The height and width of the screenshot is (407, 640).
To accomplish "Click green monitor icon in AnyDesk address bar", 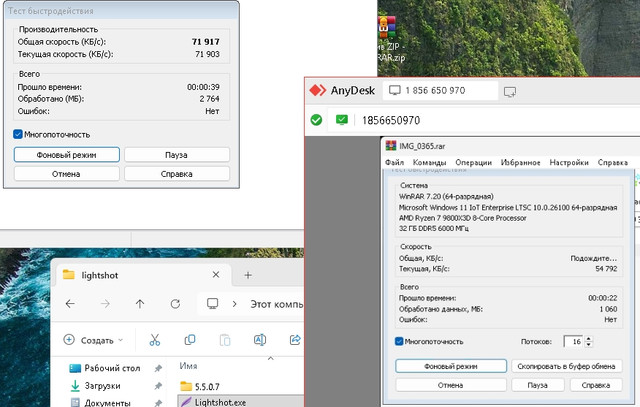I will 342,120.
